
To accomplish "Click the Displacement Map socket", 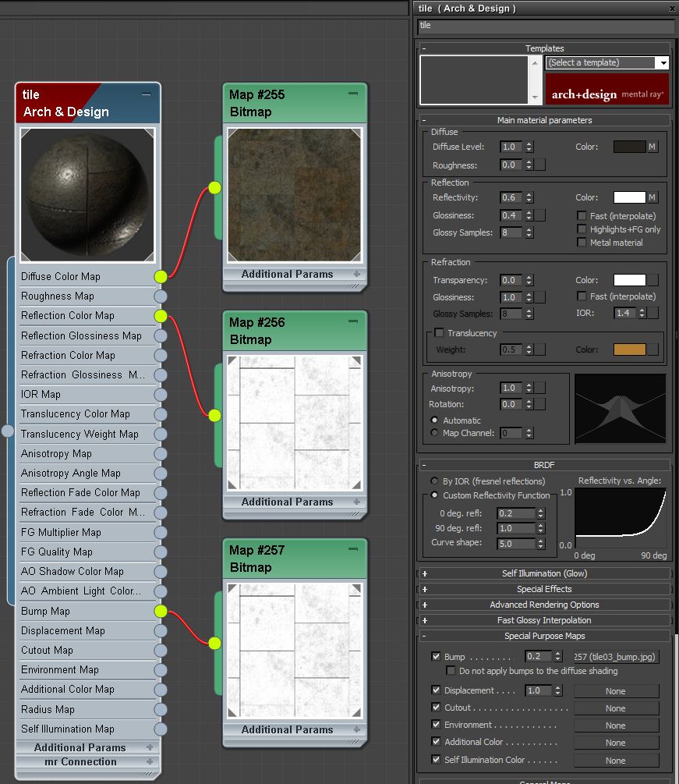I will click(161, 630).
